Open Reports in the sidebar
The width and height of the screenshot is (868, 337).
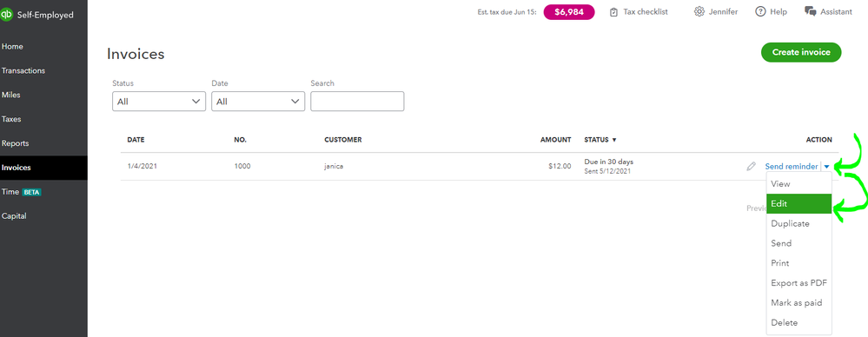[43, 143]
